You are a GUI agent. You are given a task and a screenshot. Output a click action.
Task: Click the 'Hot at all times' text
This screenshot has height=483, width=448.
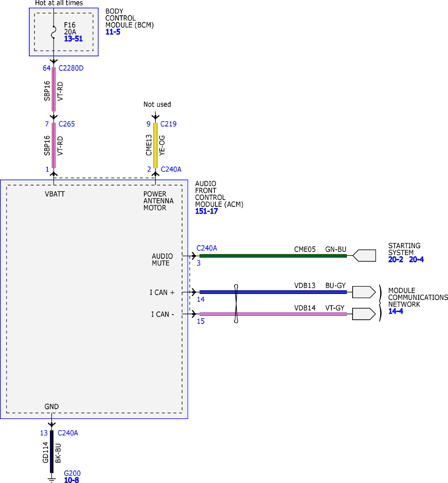coord(59,3)
